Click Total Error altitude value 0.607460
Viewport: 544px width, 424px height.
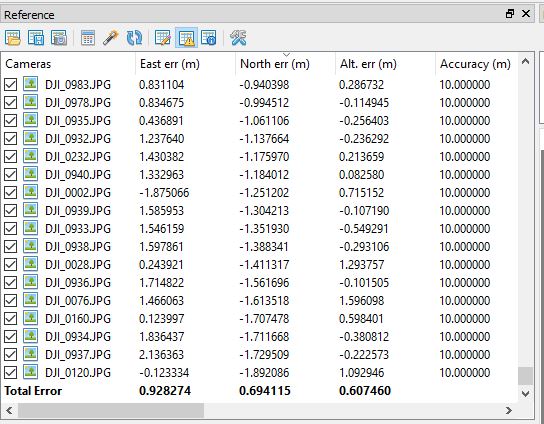point(365,391)
